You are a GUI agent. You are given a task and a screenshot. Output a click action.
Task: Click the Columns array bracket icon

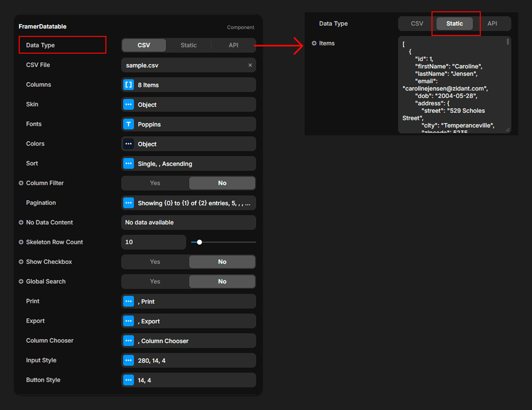click(x=129, y=85)
